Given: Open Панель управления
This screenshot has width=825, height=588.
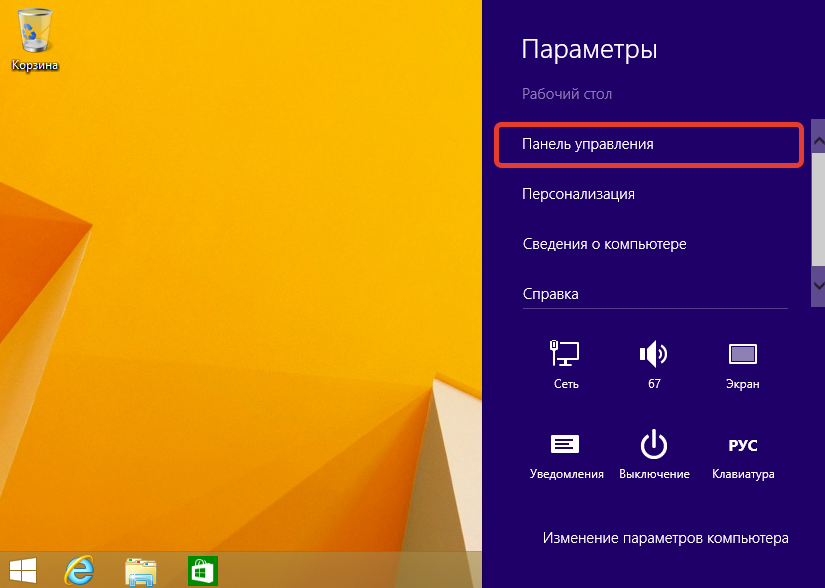Looking at the screenshot, I should 649,144.
